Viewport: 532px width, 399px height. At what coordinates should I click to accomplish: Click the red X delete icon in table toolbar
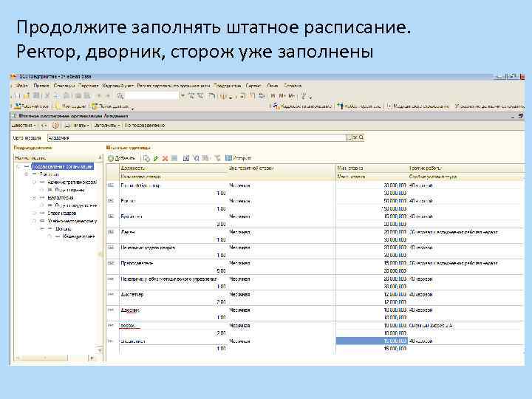point(166,158)
